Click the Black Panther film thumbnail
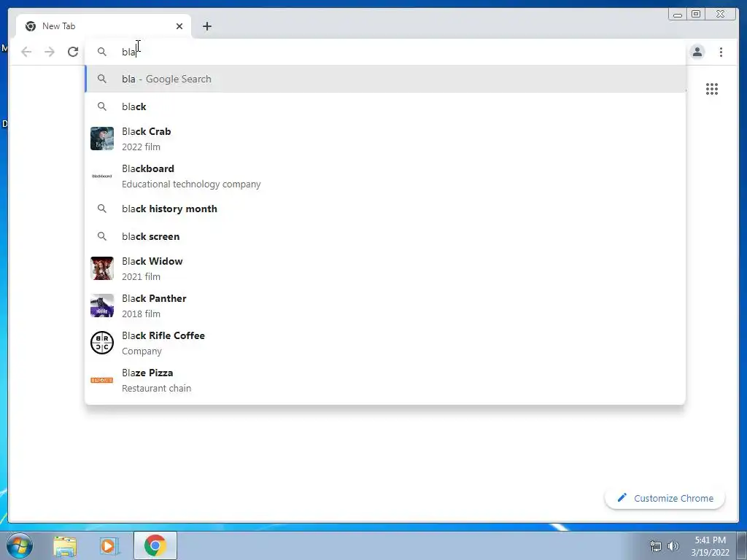Image resolution: width=747 pixels, height=560 pixels. click(x=102, y=306)
